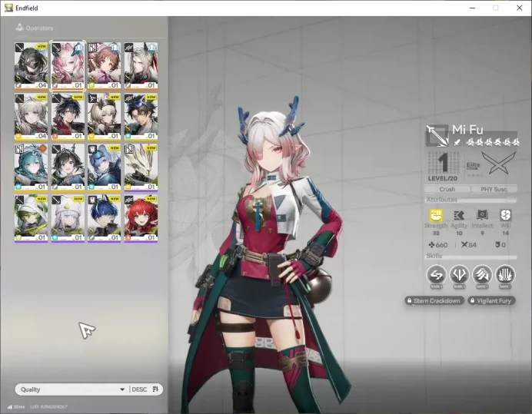The height and width of the screenshot is (414, 532).
Task: Click the Will brain attribute icon
Action: (505, 215)
